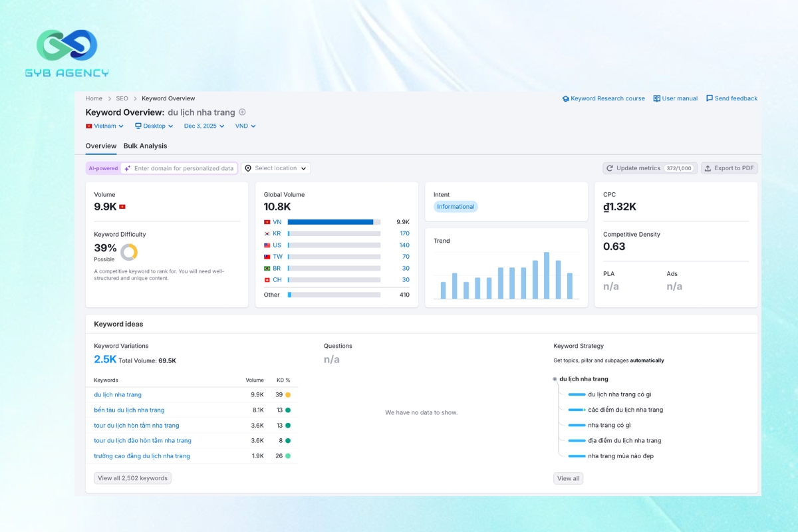This screenshot has height=532, width=798.
Task: Click the root node 'du lịch nha trang' in strategy tree
Action: (584, 379)
